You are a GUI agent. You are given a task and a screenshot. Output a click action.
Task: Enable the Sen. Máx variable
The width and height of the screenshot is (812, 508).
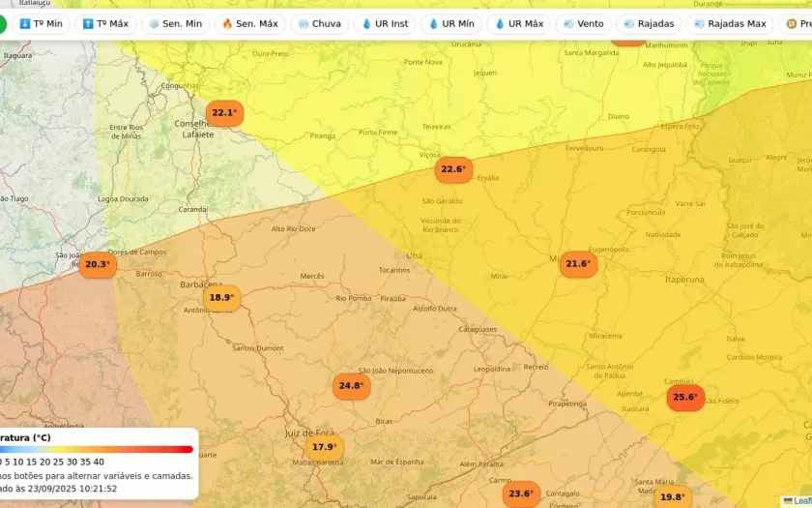(249, 23)
